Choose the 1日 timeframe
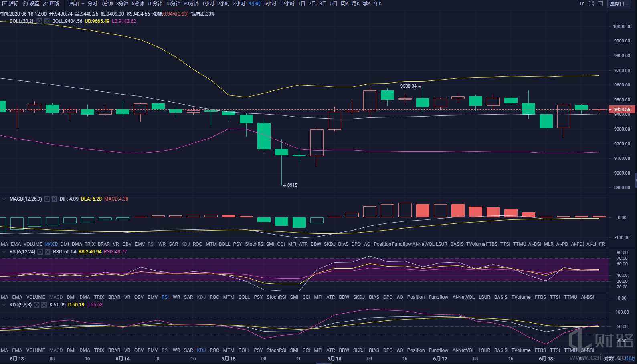The image size is (637, 364). pos(301,4)
